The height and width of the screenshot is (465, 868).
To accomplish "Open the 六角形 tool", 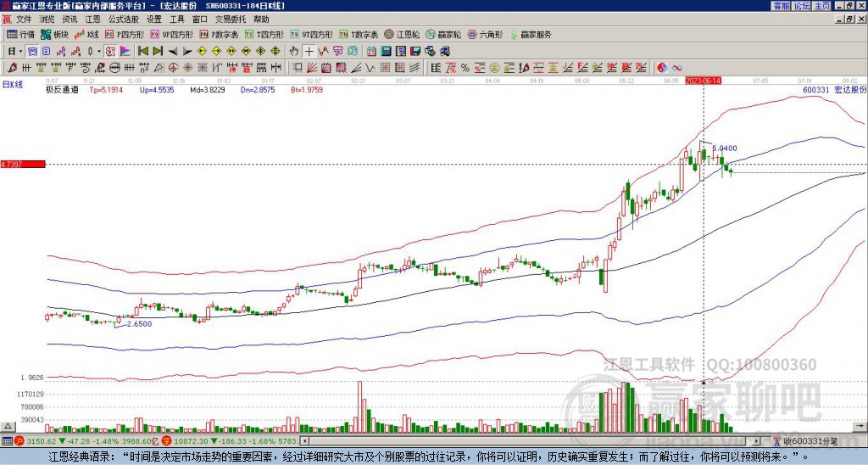I will 486,34.
